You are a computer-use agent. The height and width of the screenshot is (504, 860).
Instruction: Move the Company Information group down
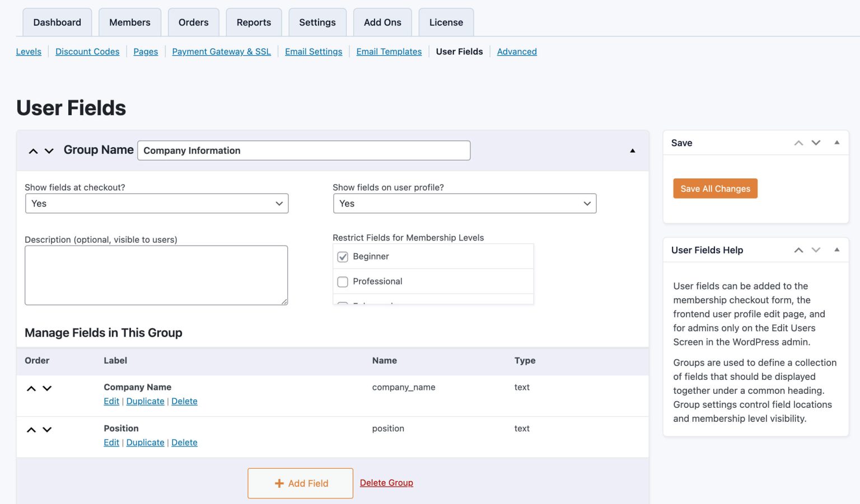click(x=48, y=151)
